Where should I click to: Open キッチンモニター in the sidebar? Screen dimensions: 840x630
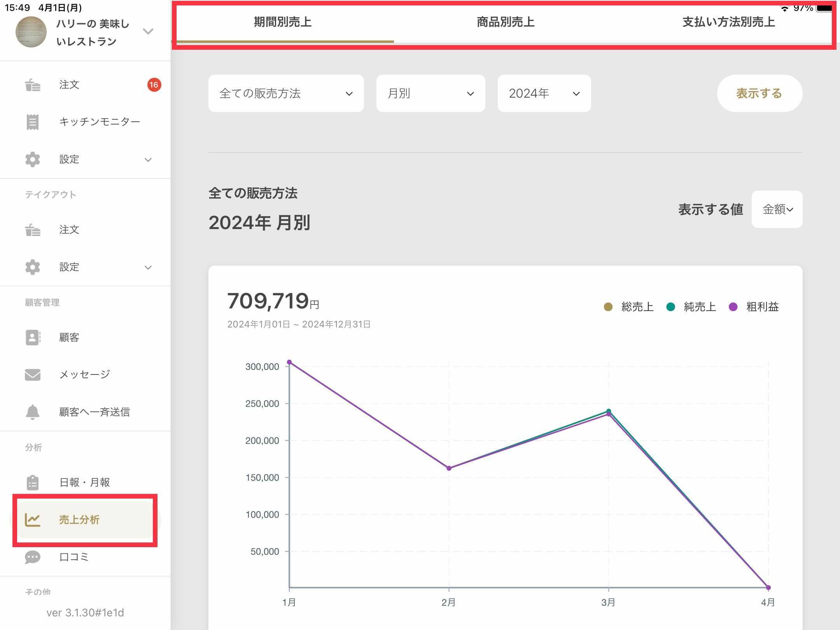pos(85,122)
